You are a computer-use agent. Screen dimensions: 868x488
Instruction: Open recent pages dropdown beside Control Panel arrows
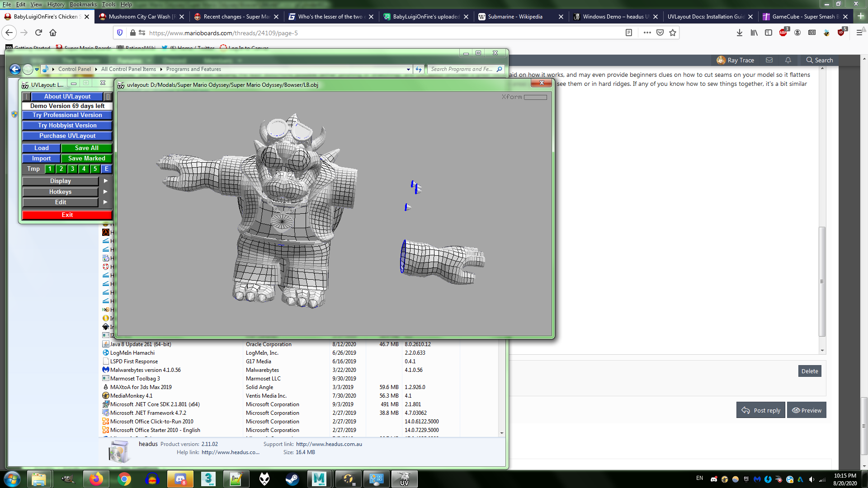(x=37, y=69)
